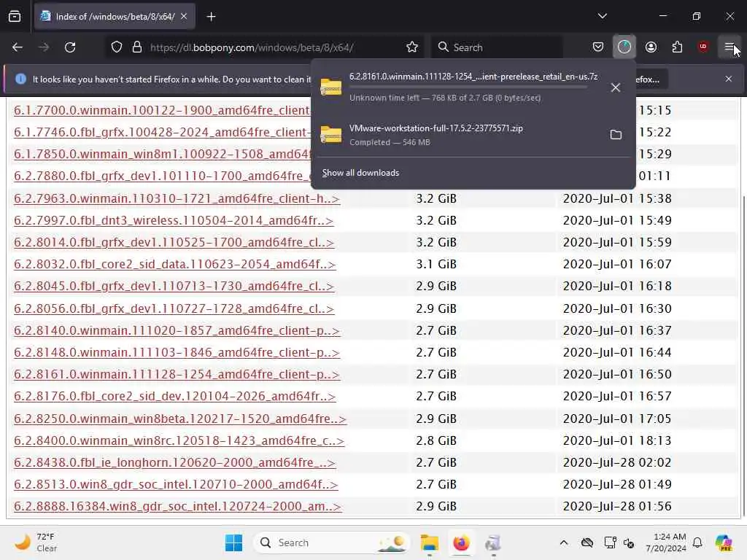Open the weather widget showing 72°F
The image size is (747, 560).
(x=36, y=542)
